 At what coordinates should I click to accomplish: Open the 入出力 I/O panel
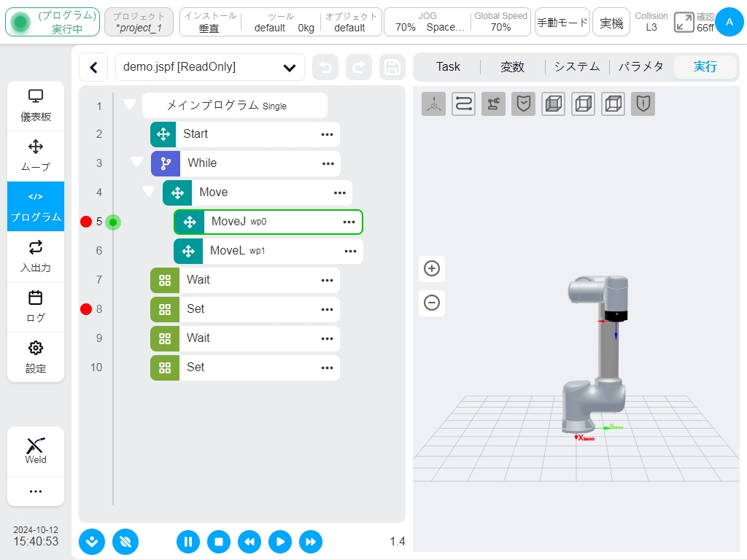[36, 257]
